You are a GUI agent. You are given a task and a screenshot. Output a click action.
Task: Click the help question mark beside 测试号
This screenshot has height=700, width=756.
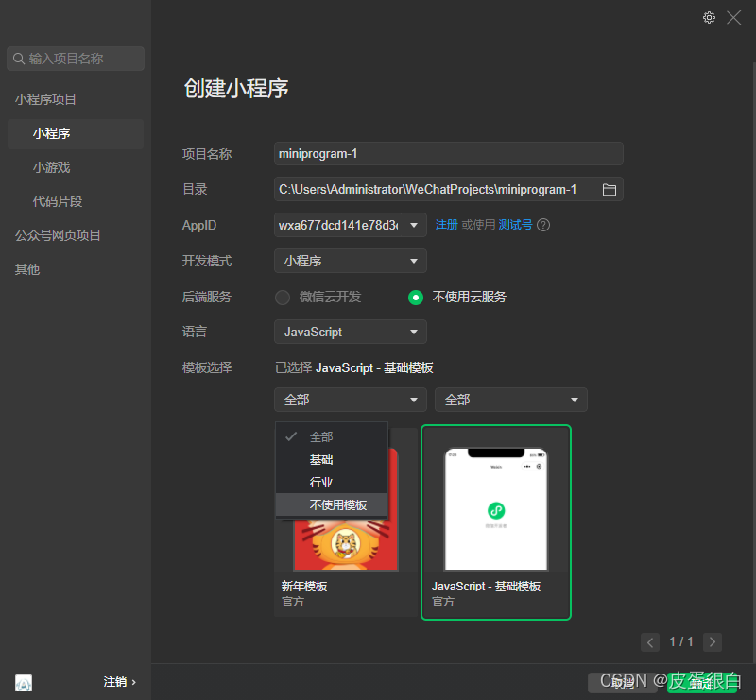(x=544, y=225)
